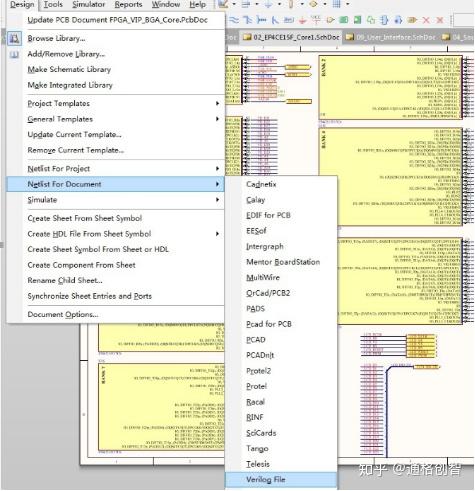This screenshot has width=475, height=491.
Task: Select the Place Part tool
Action: [330, 20]
